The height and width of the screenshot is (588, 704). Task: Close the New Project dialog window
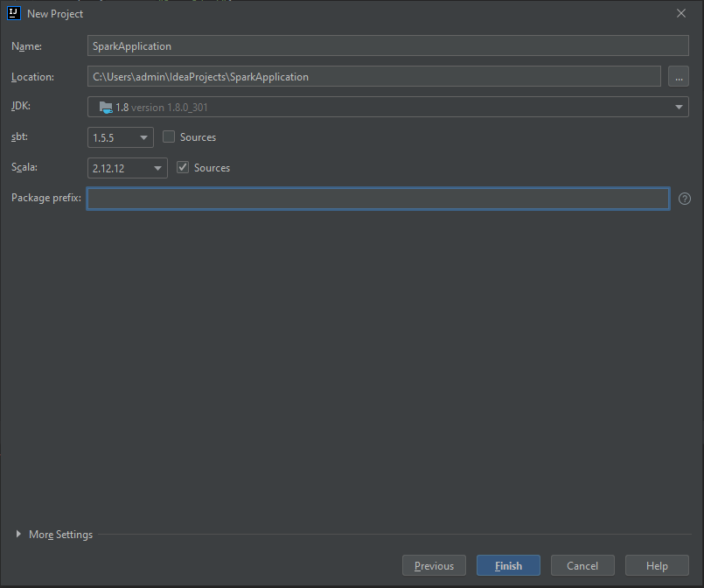point(681,13)
